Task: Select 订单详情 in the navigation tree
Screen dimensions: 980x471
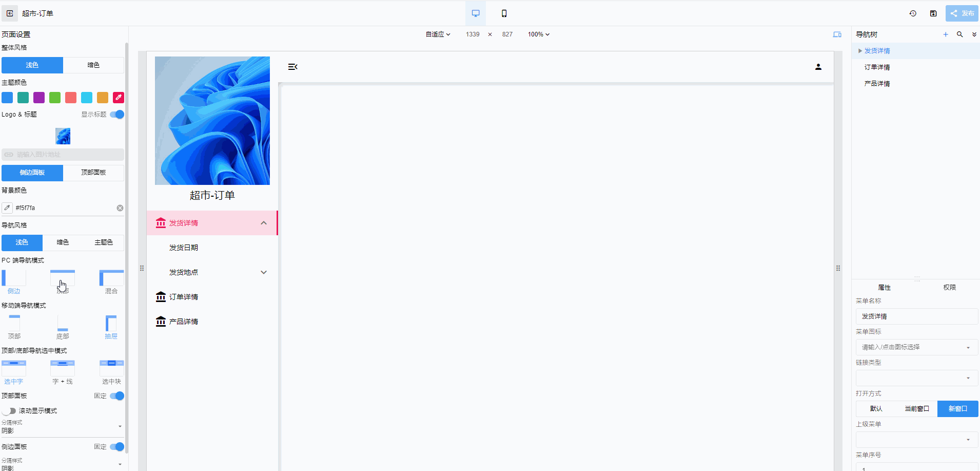Action: [x=877, y=67]
